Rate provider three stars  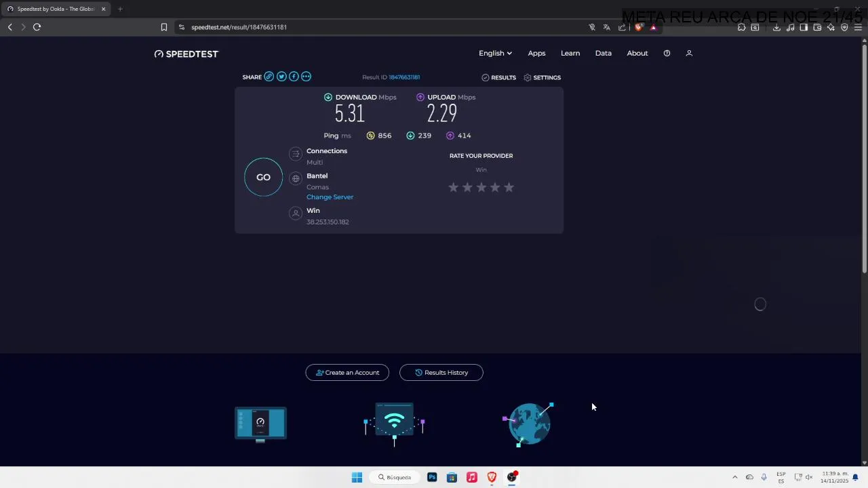481,187
